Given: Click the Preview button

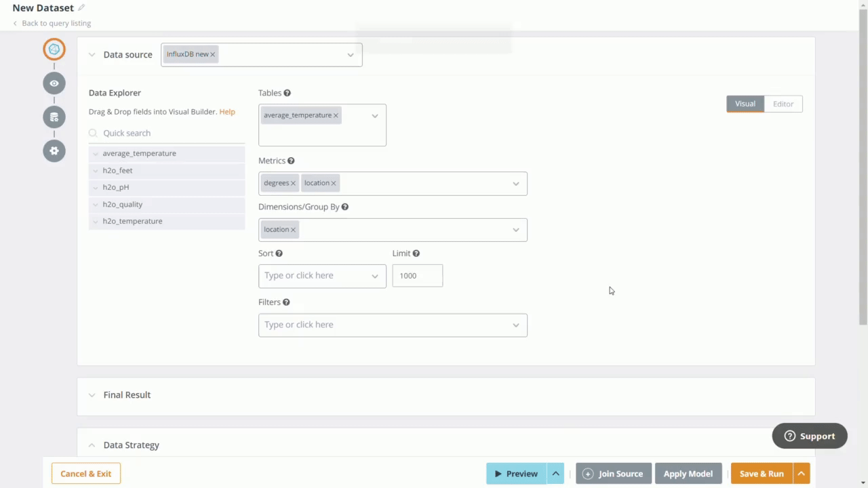Looking at the screenshot, I should click(515, 474).
